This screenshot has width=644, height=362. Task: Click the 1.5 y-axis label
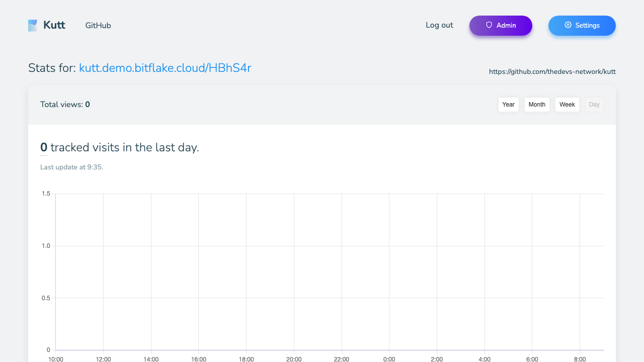(46, 194)
